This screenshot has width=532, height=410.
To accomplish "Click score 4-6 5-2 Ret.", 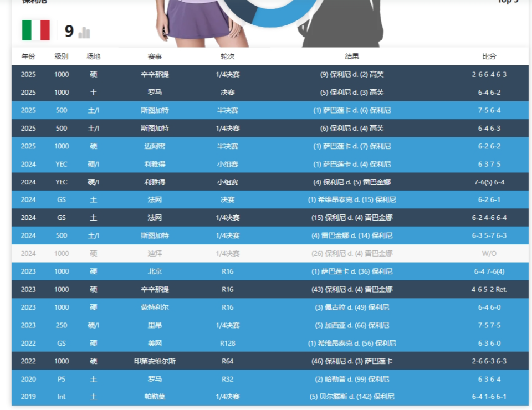I will tap(489, 290).
